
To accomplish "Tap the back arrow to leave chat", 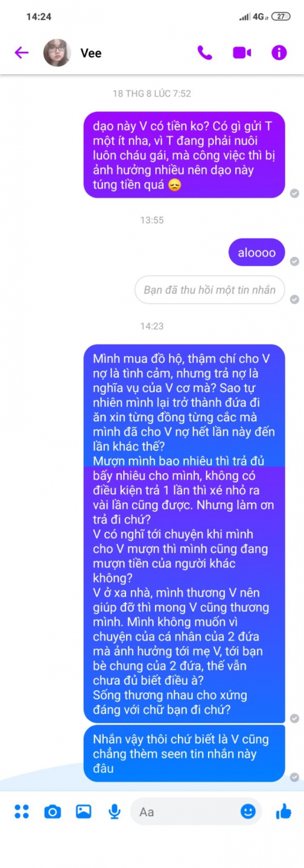I will click(x=22, y=52).
